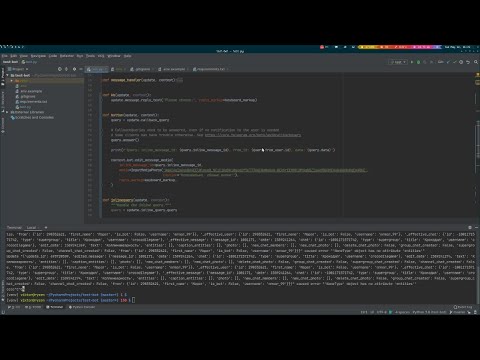Click the red recording indicator in system tray

[x=322, y=47]
